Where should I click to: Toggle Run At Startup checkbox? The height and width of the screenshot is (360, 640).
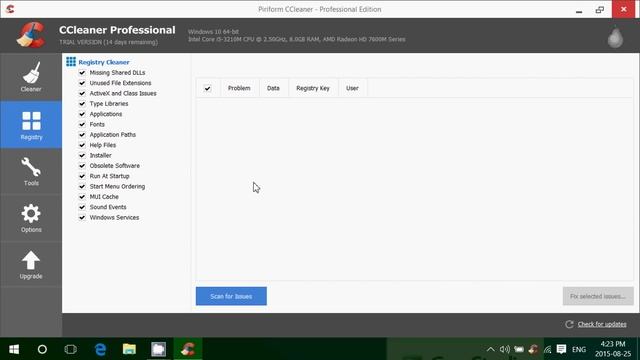(x=82, y=176)
